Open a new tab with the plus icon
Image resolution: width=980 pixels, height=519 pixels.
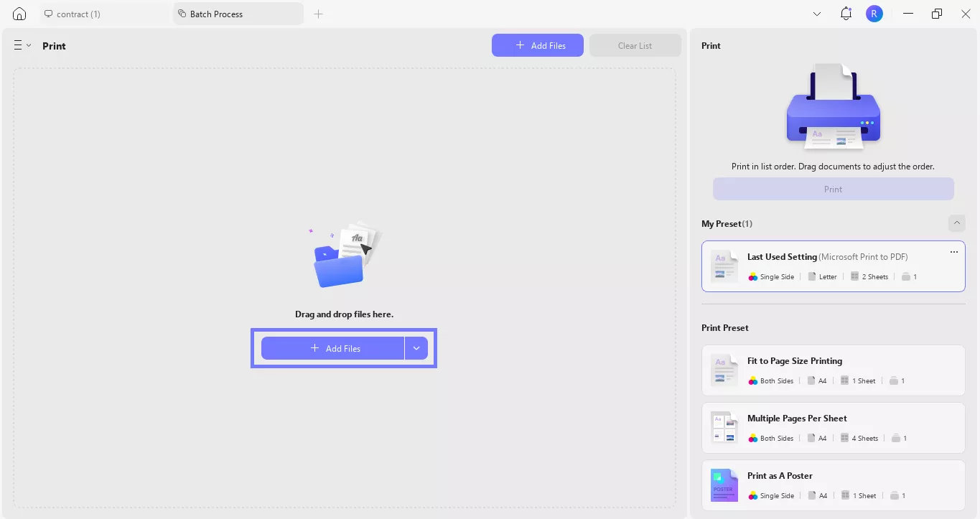(319, 14)
